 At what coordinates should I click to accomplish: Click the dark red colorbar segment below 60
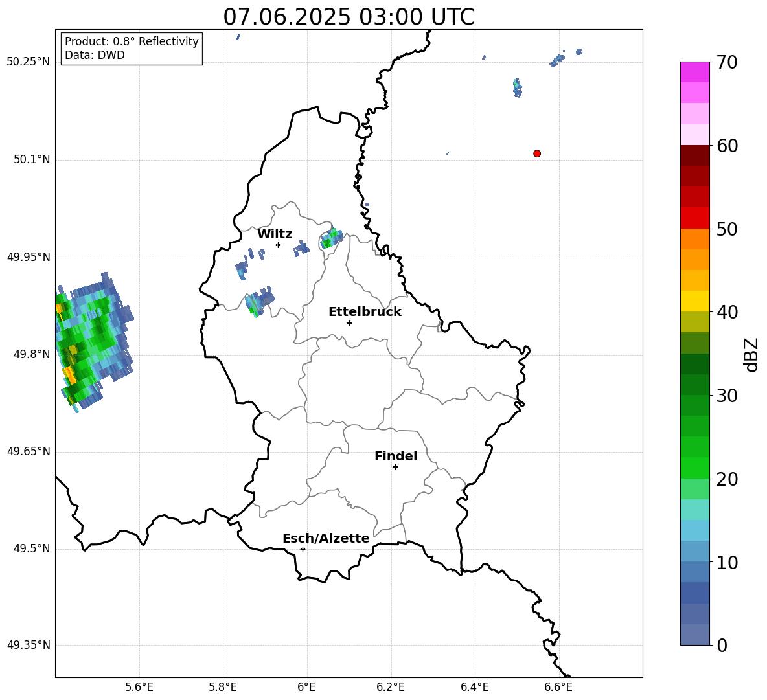[695, 155]
